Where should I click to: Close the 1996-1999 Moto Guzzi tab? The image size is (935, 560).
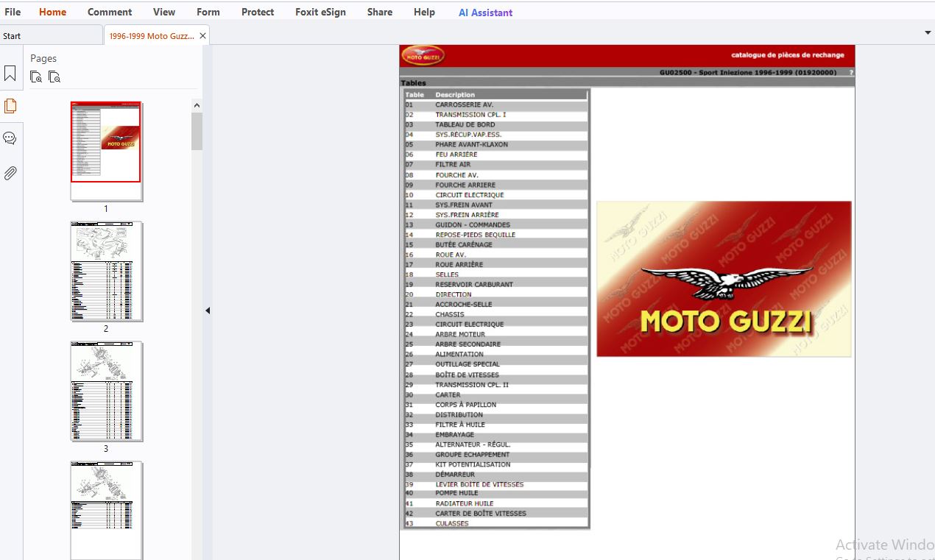pos(203,35)
